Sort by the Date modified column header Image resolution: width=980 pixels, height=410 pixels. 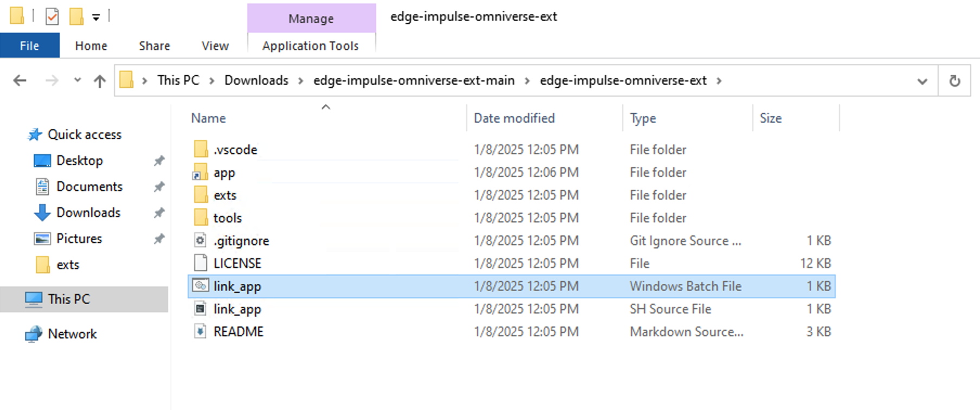click(x=514, y=118)
